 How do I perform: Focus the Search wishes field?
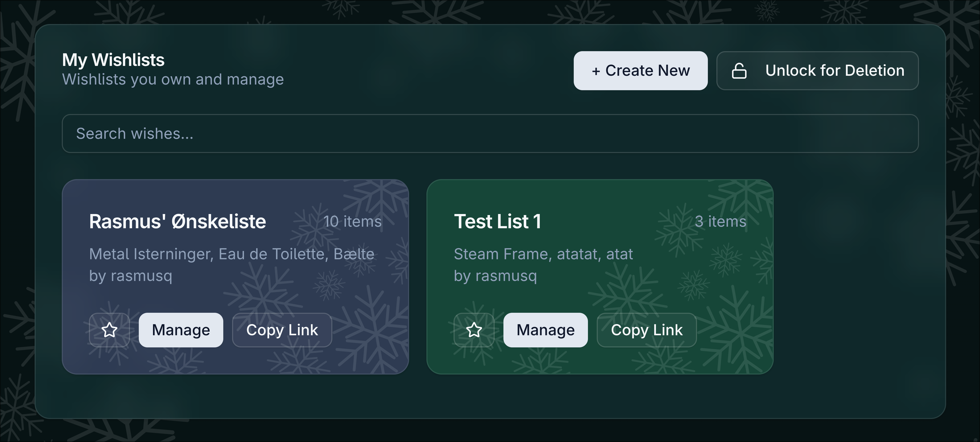coord(490,134)
